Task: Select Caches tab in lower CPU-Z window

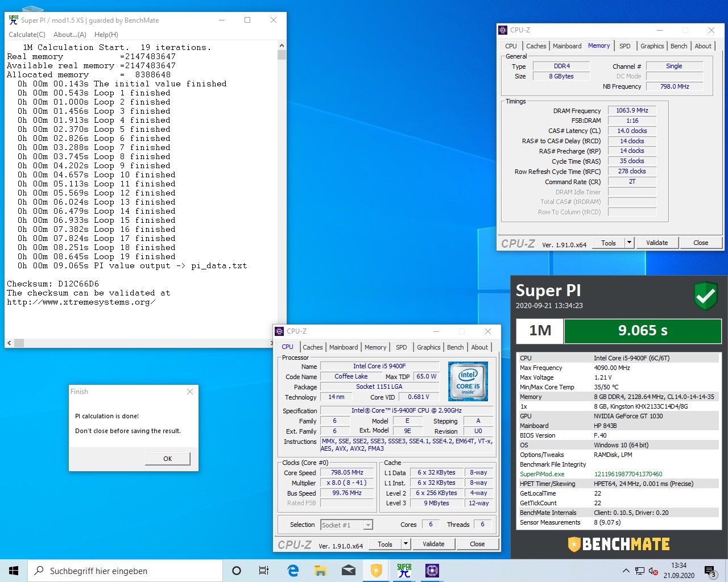Action: tap(312, 347)
